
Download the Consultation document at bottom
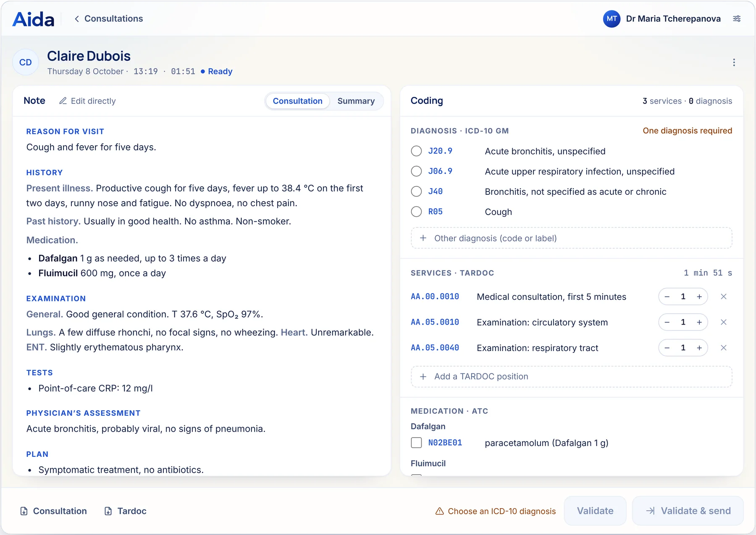(53, 511)
